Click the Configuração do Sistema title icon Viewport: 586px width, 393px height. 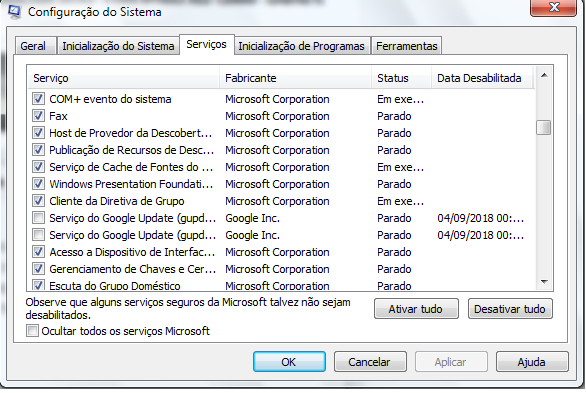point(14,12)
